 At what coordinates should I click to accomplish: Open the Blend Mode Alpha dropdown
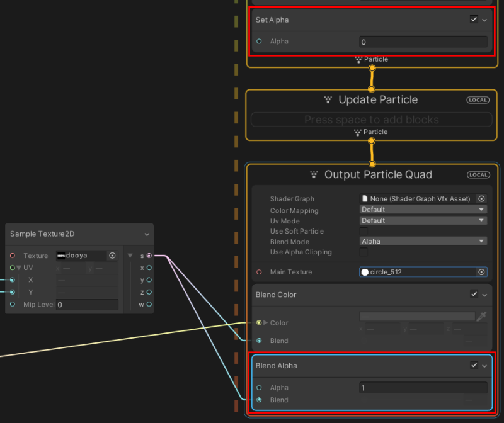coord(423,241)
